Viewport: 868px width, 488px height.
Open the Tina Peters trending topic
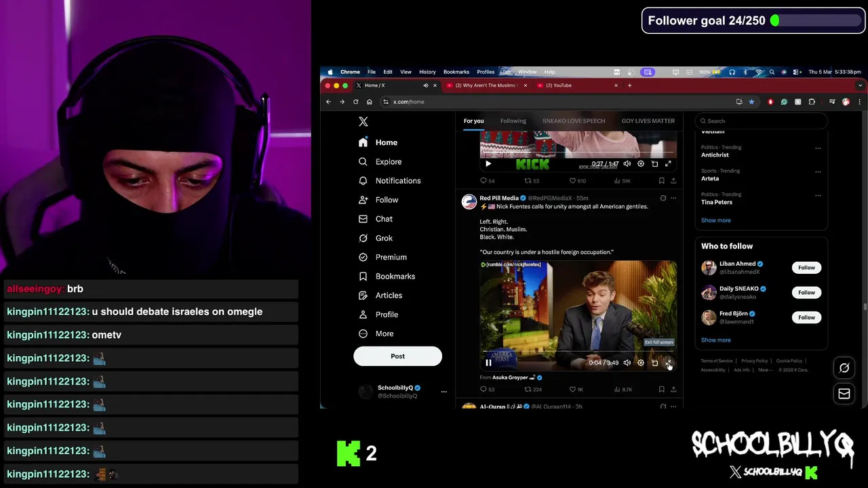(717, 202)
